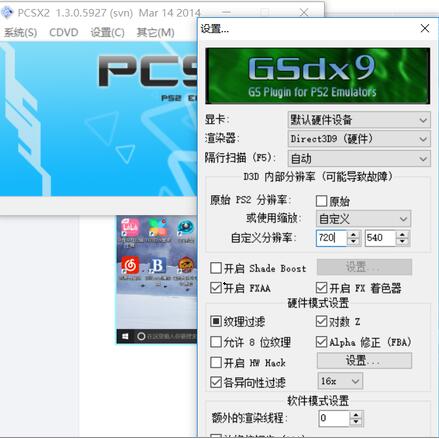Open the 或使用缩放 自定义 scaling dropdown

click(363, 219)
